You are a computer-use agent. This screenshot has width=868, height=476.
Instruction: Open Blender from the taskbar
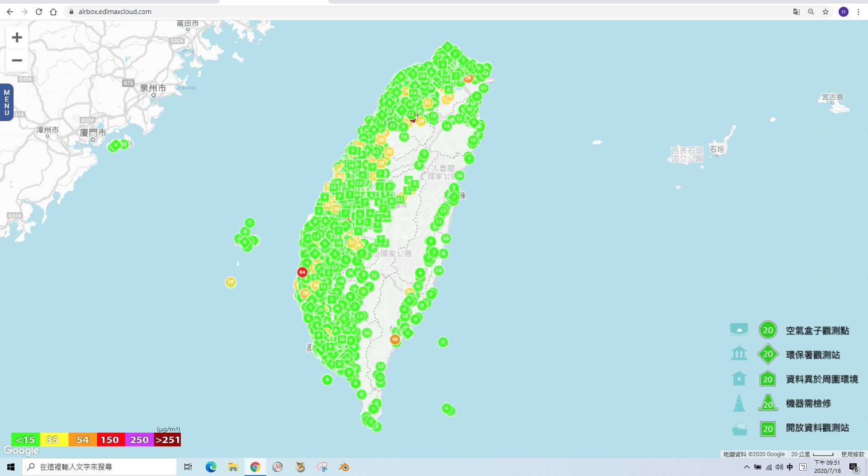344,467
